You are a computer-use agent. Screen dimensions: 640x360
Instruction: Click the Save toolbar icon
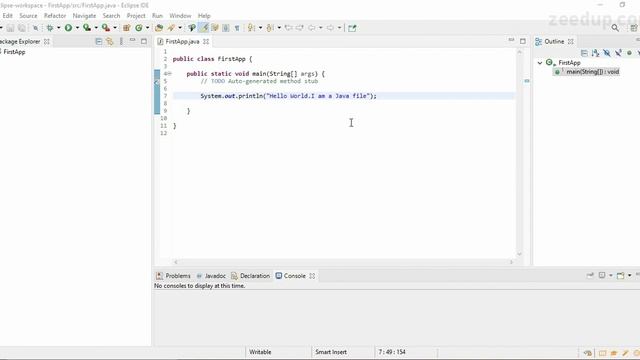(11, 28)
